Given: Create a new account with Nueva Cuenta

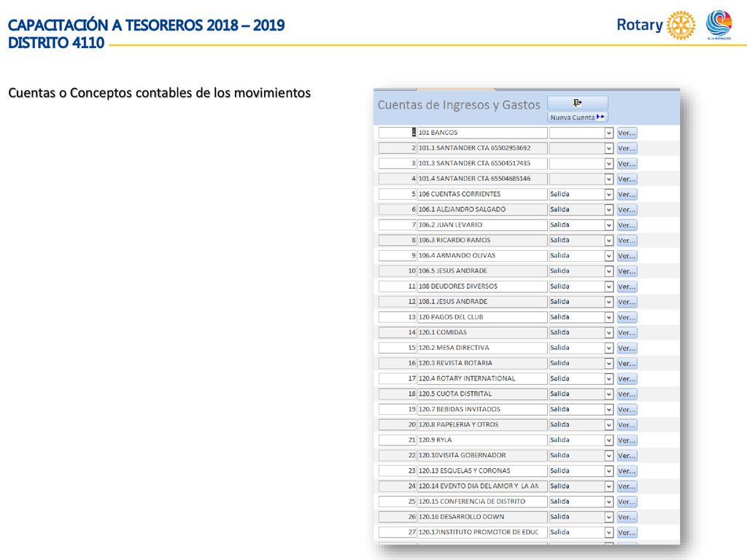Looking at the screenshot, I should 578,117.
